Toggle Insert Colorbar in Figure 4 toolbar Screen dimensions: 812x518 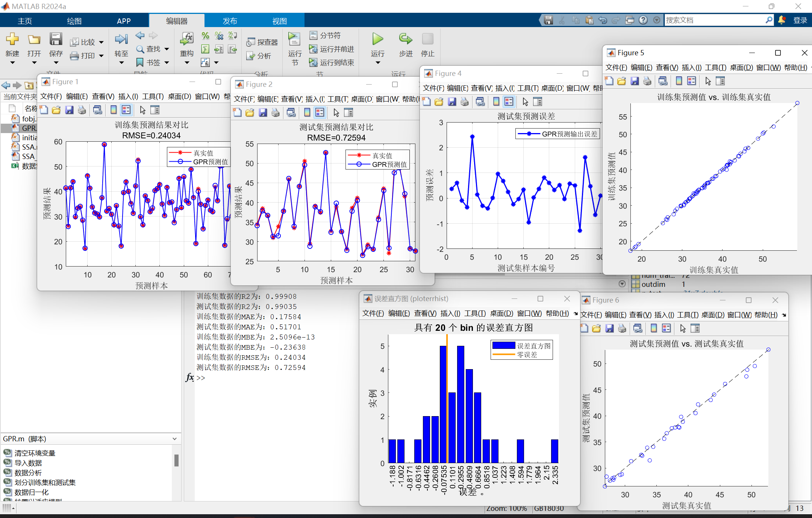tap(496, 102)
